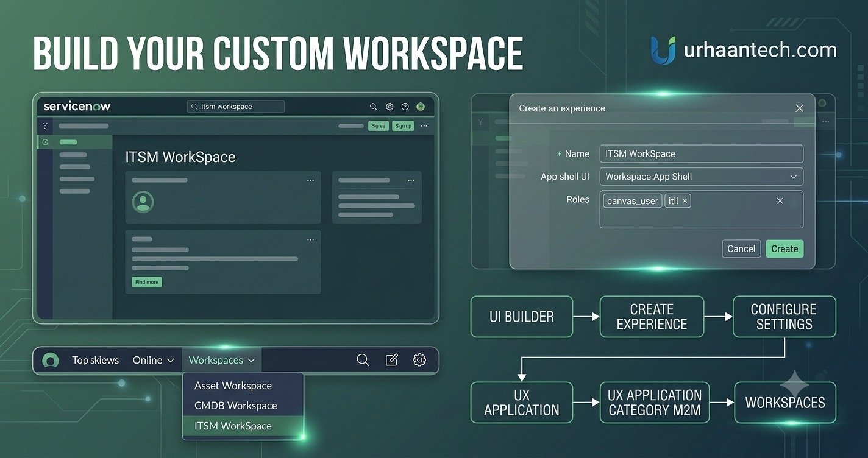Open the three-dot menu beside Sign up
The height and width of the screenshot is (458, 868).
click(x=424, y=125)
